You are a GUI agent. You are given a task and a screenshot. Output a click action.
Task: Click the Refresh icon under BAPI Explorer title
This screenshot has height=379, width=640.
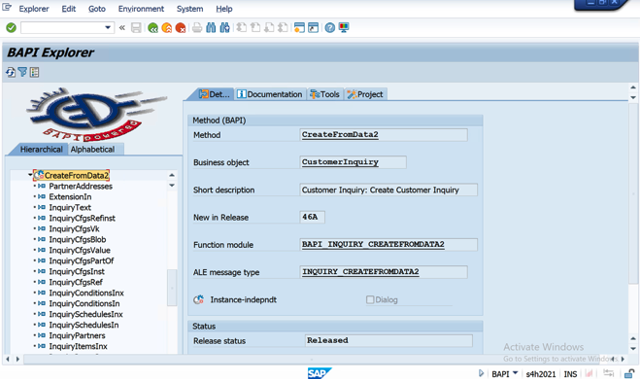11,73
